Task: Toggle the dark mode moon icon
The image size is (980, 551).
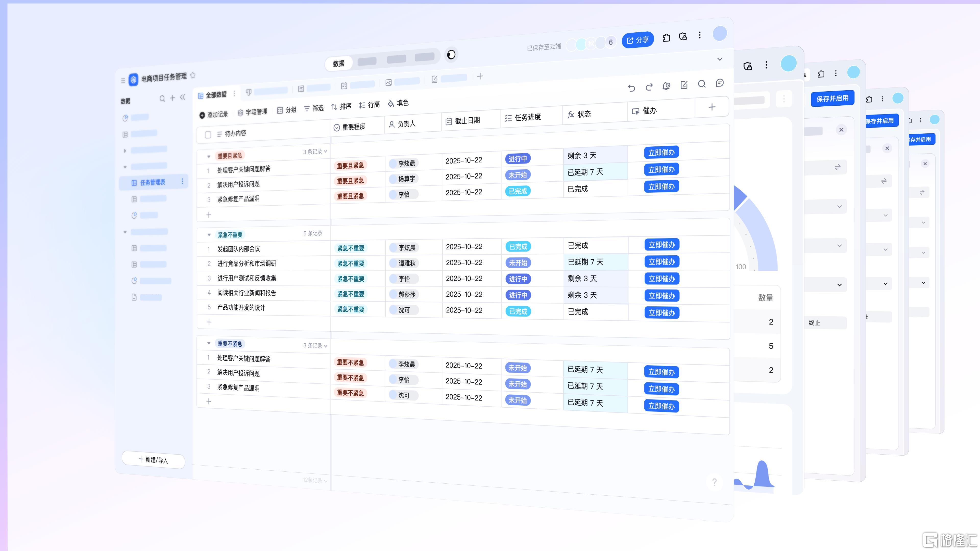Action: [451, 55]
